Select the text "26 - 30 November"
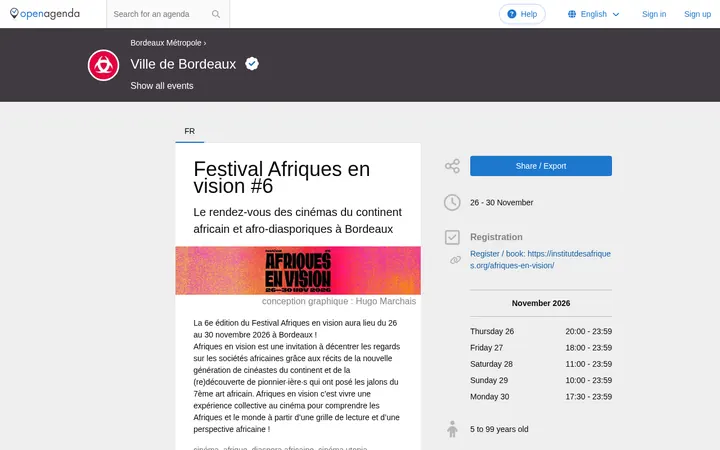The height and width of the screenshot is (450, 720). (501, 202)
